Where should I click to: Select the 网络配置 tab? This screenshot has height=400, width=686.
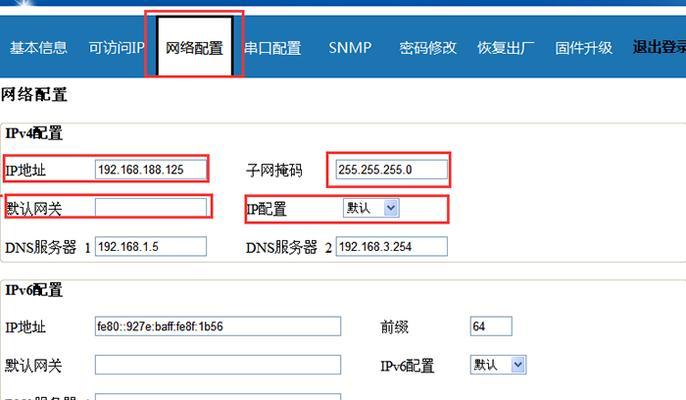pyautogui.click(x=194, y=47)
